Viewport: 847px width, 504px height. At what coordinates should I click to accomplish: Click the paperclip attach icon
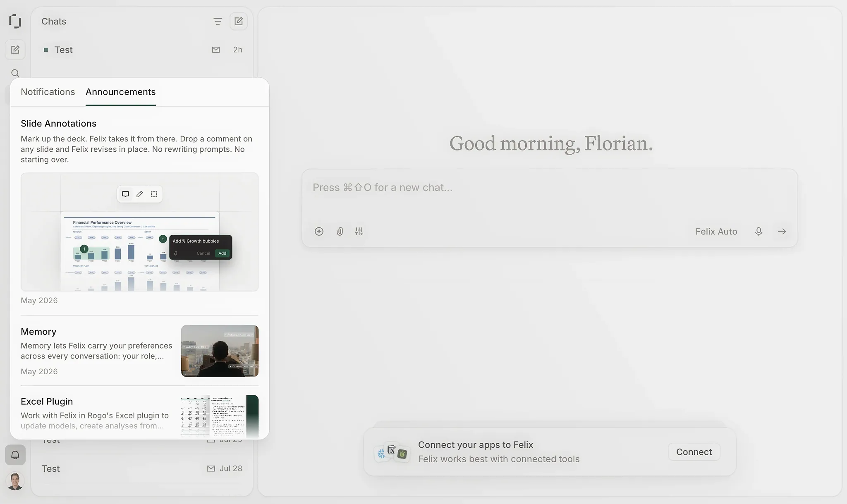pos(340,232)
